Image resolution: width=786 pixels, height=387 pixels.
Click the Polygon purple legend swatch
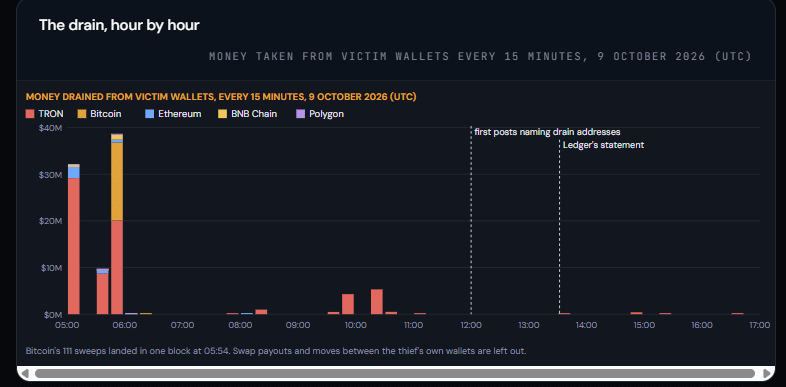pos(300,114)
